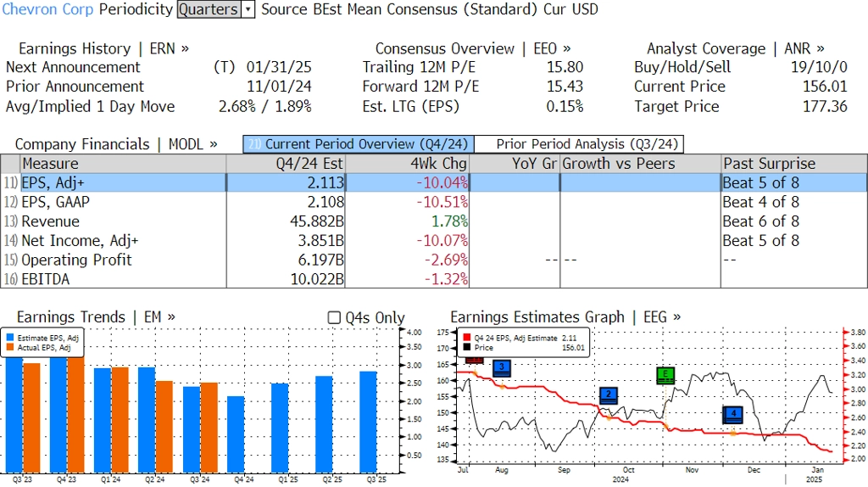Click the red Q4 24 EPS estimate legend swatch

467,338
